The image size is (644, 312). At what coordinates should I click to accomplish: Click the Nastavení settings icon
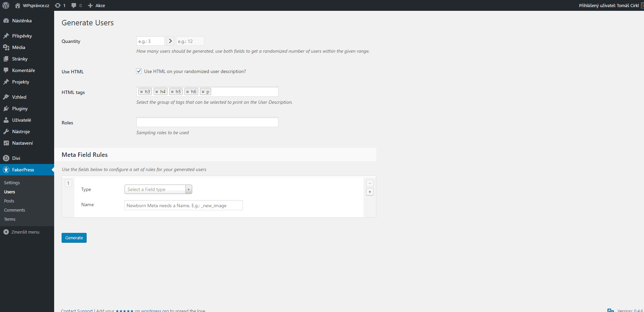(6, 143)
